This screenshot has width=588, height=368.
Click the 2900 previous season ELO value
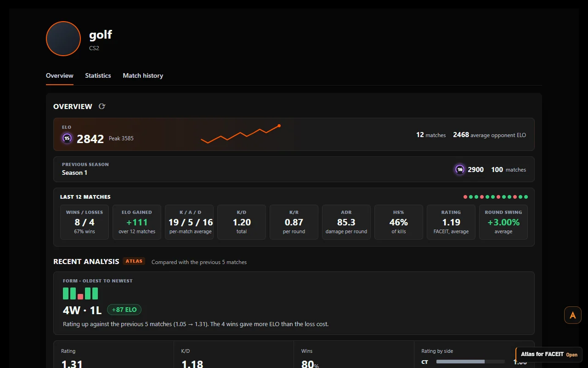click(476, 169)
